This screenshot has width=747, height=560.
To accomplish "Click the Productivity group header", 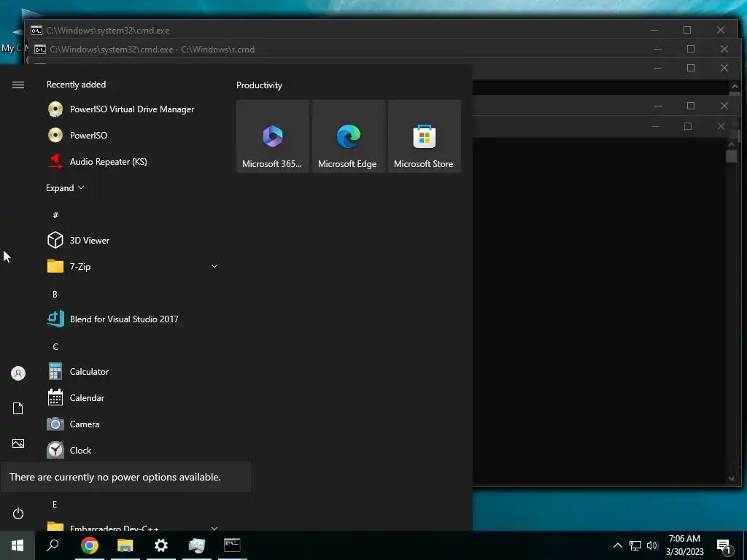I will 259,85.
